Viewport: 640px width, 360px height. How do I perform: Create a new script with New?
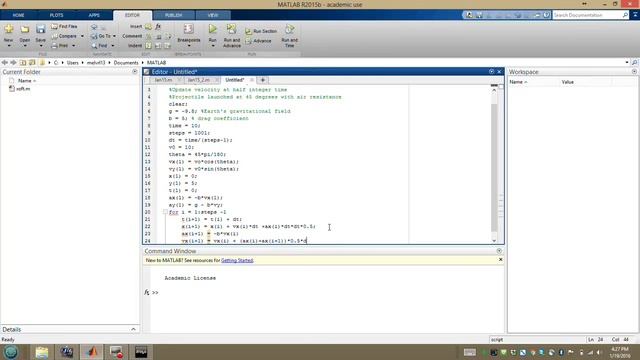coord(9,29)
